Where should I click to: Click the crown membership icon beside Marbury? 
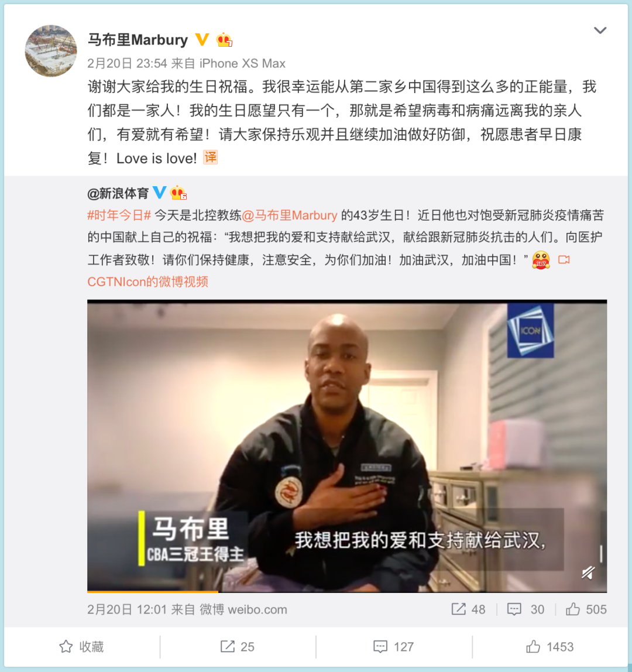click(x=225, y=40)
